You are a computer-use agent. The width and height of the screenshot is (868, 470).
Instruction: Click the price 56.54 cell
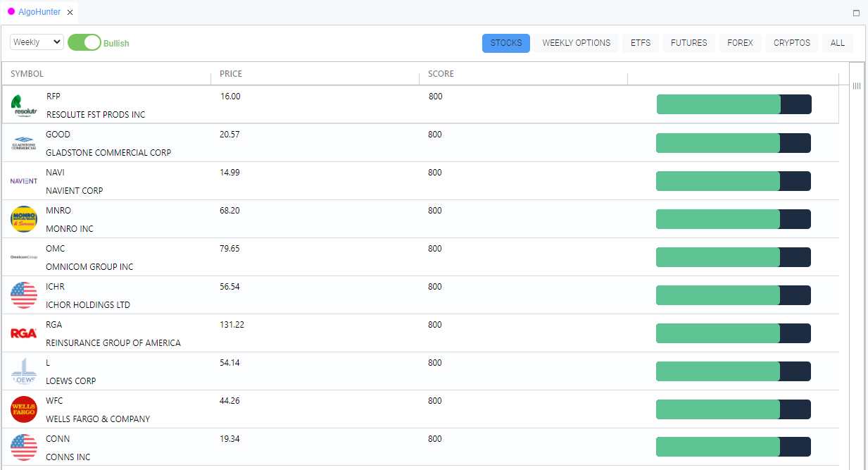[229, 287]
